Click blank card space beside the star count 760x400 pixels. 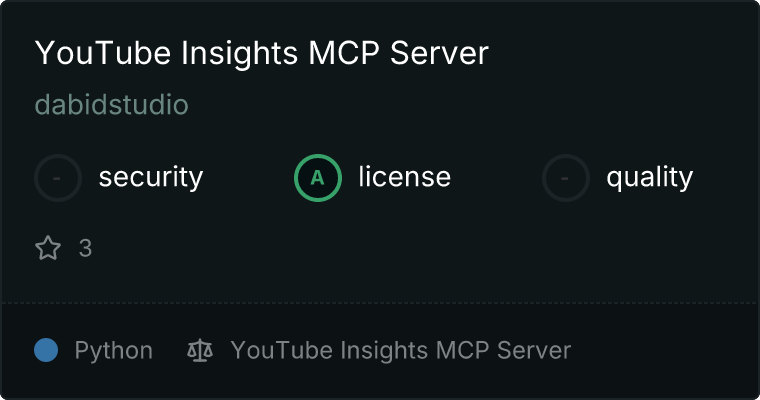pos(388,249)
